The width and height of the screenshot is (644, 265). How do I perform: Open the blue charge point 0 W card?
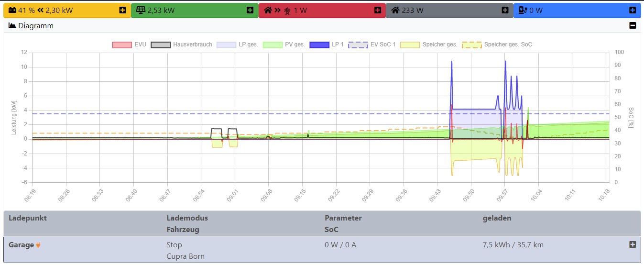pos(633,10)
